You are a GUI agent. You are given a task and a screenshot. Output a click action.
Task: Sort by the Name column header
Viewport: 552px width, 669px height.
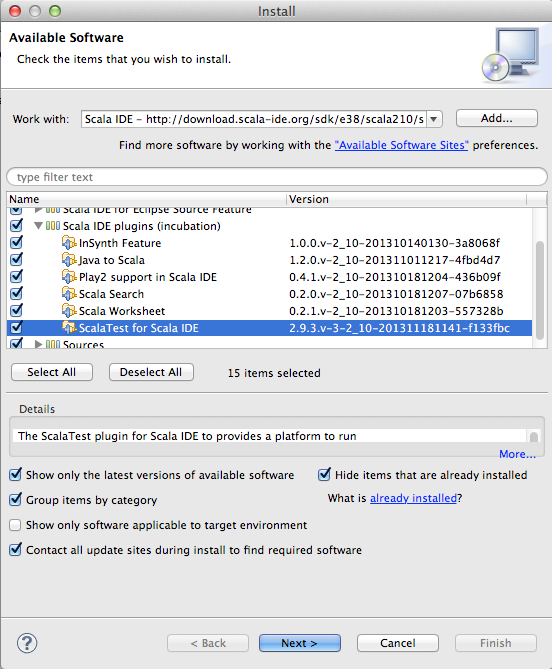pyautogui.click(x=146, y=199)
